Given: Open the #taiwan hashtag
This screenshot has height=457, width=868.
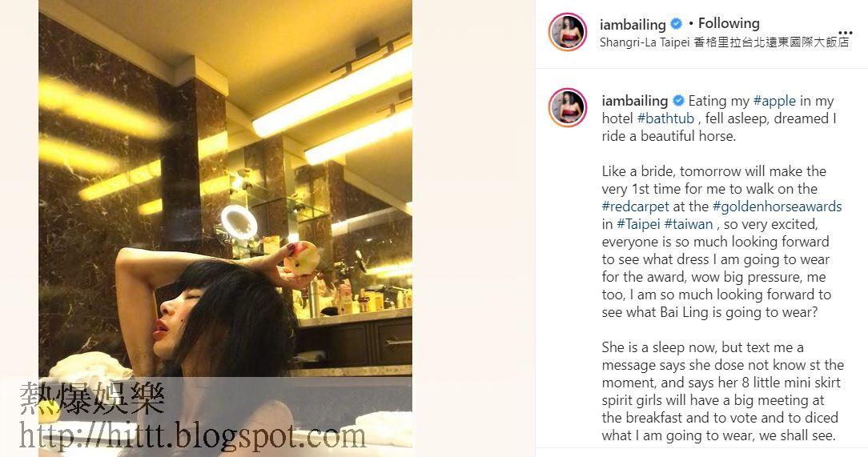Looking at the screenshot, I should point(689,224).
